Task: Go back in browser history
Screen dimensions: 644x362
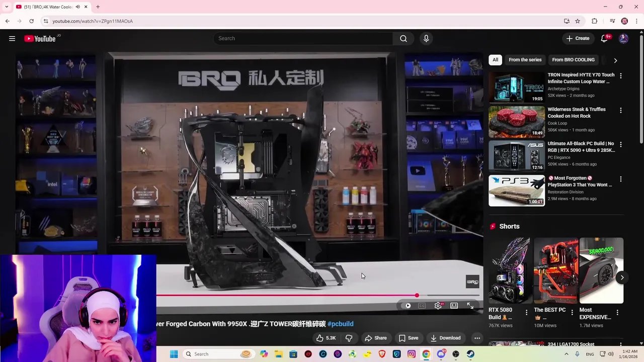Action: click(x=7, y=21)
